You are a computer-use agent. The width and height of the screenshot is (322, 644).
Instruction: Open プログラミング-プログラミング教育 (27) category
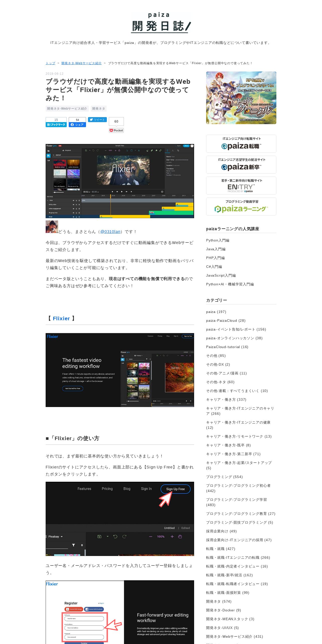pyautogui.click(x=241, y=514)
